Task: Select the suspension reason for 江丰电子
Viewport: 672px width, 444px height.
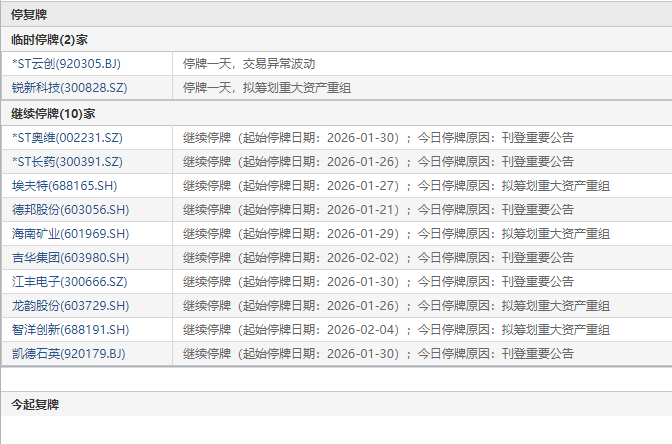Action: pos(378,282)
